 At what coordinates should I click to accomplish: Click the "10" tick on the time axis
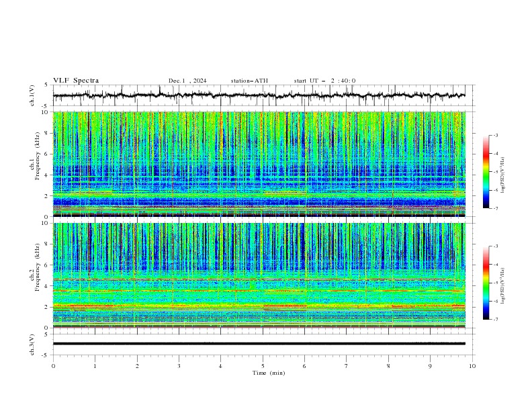(x=472, y=366)
